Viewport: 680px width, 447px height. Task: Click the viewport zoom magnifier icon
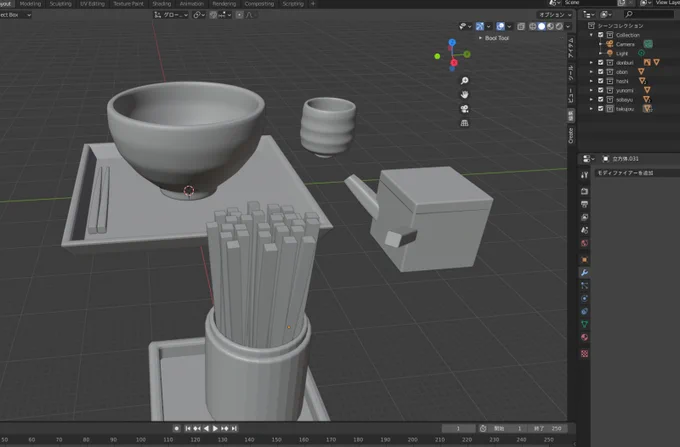pyautogui.click(x=464, y=81)
